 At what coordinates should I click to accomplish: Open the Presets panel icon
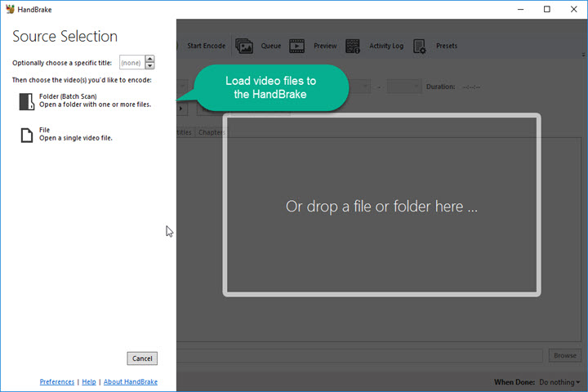pyautogui.click(x=420, y=46)
